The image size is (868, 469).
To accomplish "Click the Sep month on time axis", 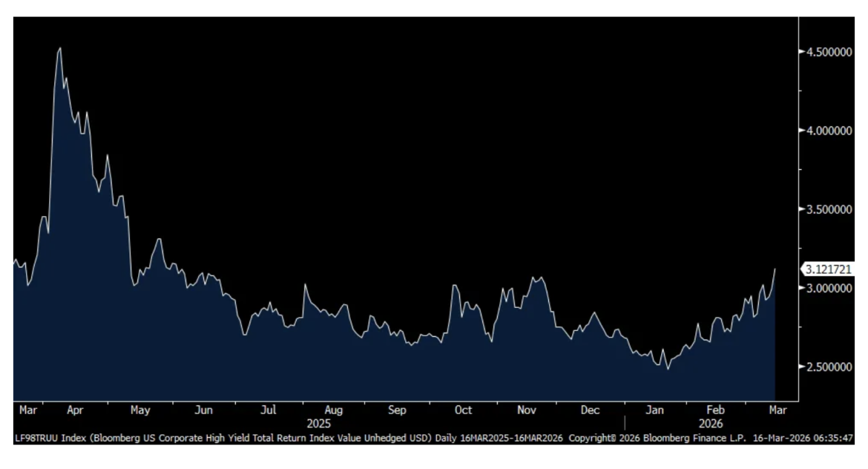I will tap(397, 410).
